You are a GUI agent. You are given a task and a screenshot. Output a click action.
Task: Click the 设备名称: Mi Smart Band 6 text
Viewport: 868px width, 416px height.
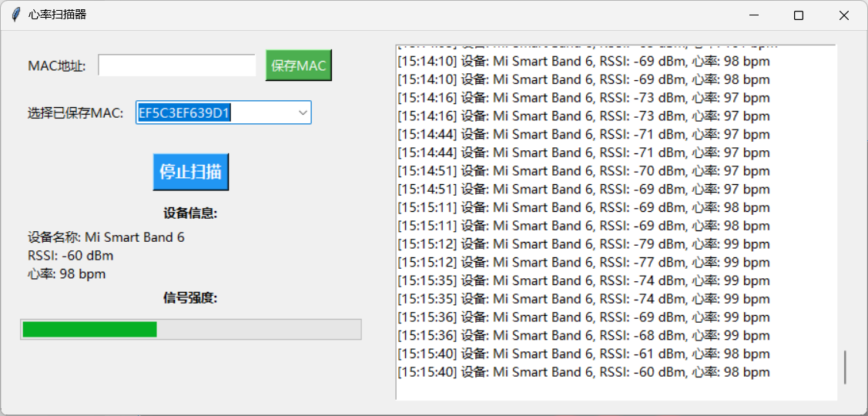(x=106, y=237)
